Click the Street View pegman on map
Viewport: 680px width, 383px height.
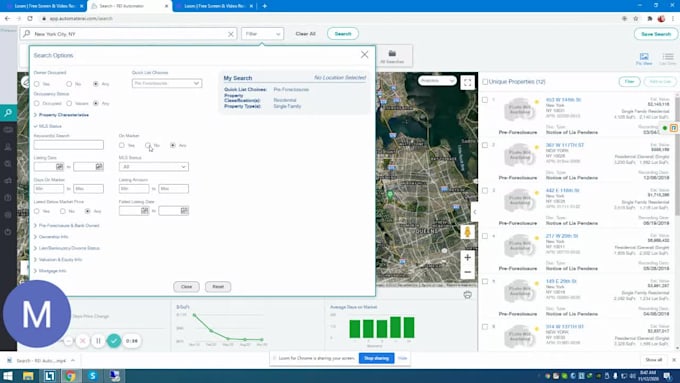click(468, 232)
